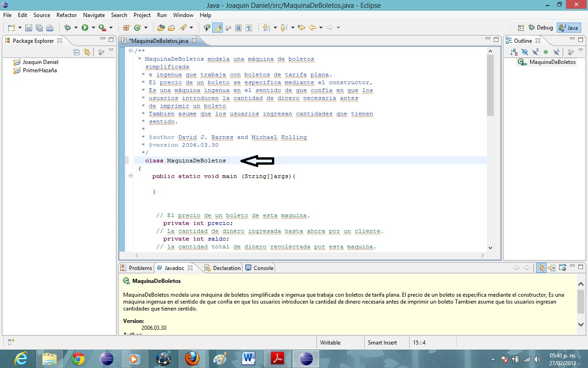Open the Refactor menu

67,15
